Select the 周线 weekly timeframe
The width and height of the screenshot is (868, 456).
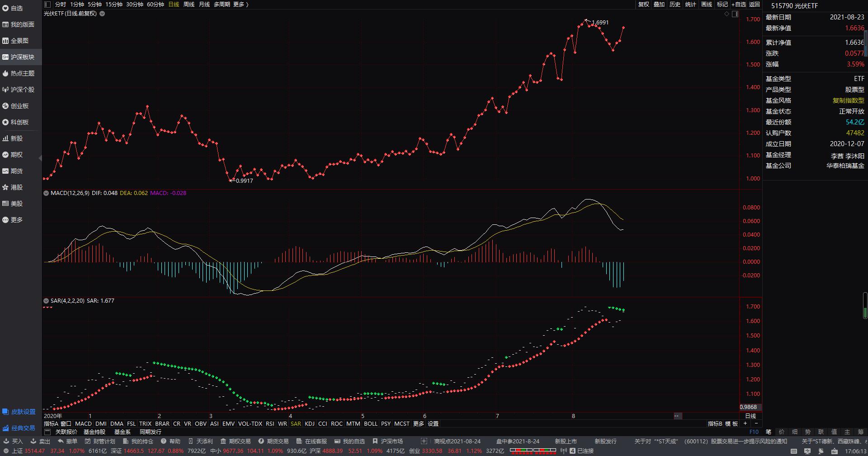(189, 4)
